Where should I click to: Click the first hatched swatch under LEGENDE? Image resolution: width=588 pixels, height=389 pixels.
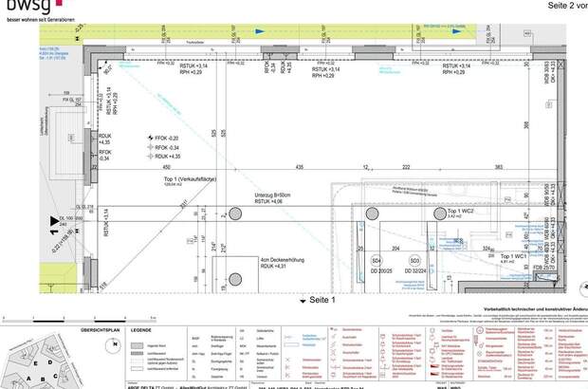[x=137, y=345]
